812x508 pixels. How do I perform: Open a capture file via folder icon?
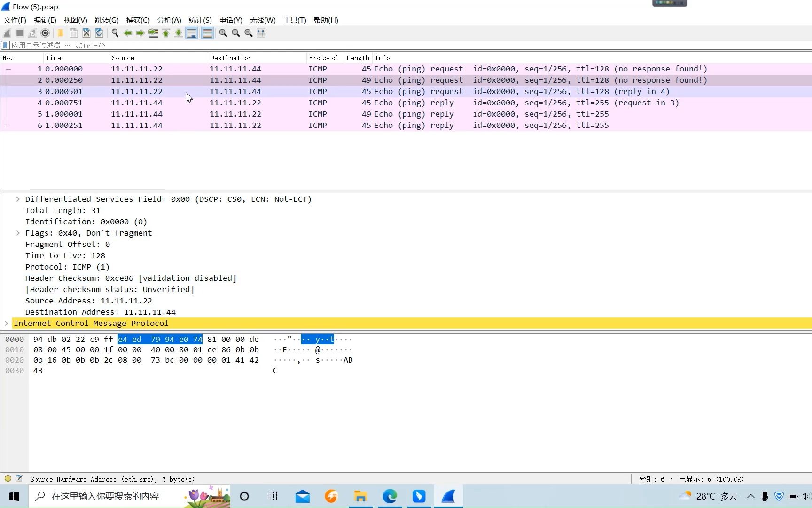61,33
